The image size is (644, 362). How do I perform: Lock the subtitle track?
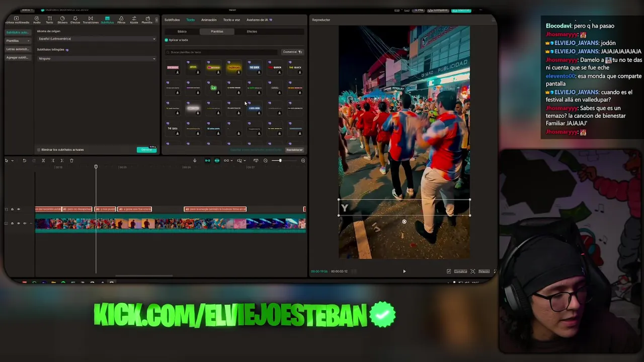[x=12, y=209]
